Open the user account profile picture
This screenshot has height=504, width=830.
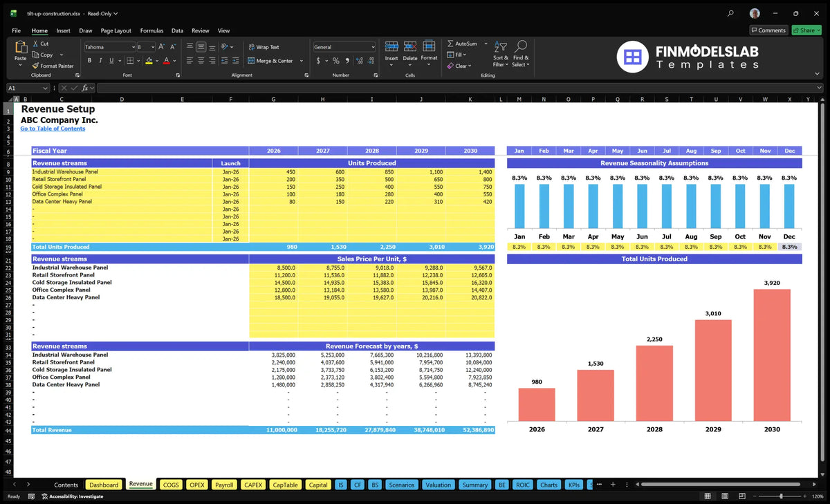click(x=755, y=13)
